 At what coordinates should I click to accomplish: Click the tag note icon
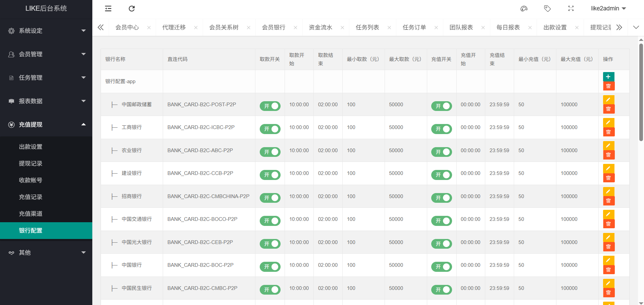pyautogui.click(x=547, y=9)
